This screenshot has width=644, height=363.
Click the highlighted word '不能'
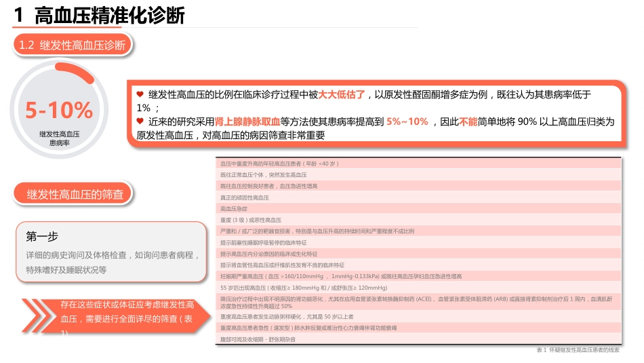pos(468,121)
